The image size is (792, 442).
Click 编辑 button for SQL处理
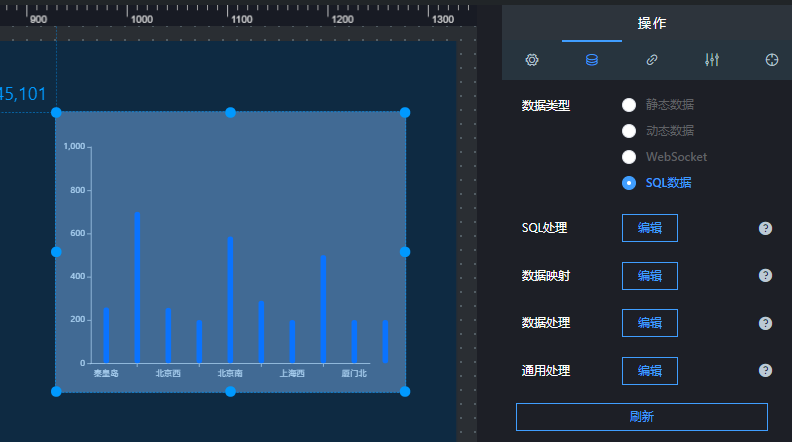pos(650,228)
